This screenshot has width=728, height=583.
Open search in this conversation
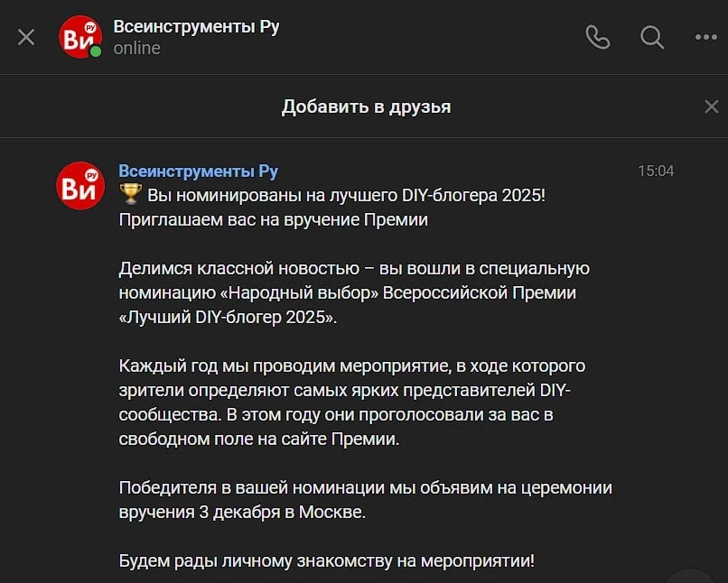point(651,37)
